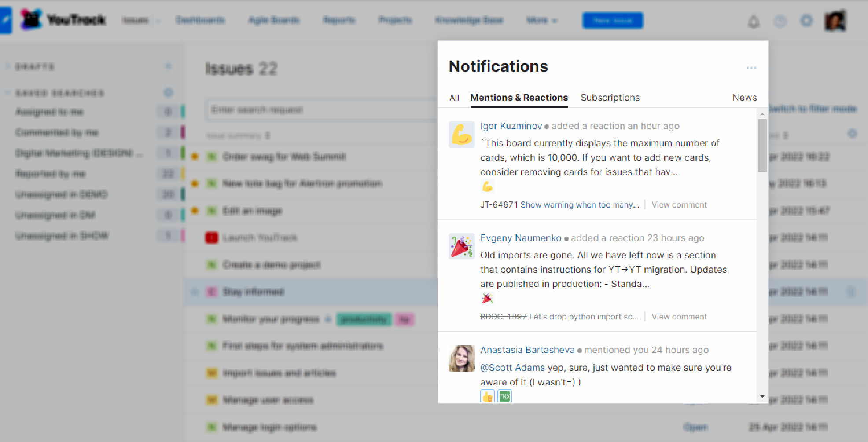This screenshot has height=442, width=868.
Task: Open Reports in the top navigation
Action: click(339, 20)
